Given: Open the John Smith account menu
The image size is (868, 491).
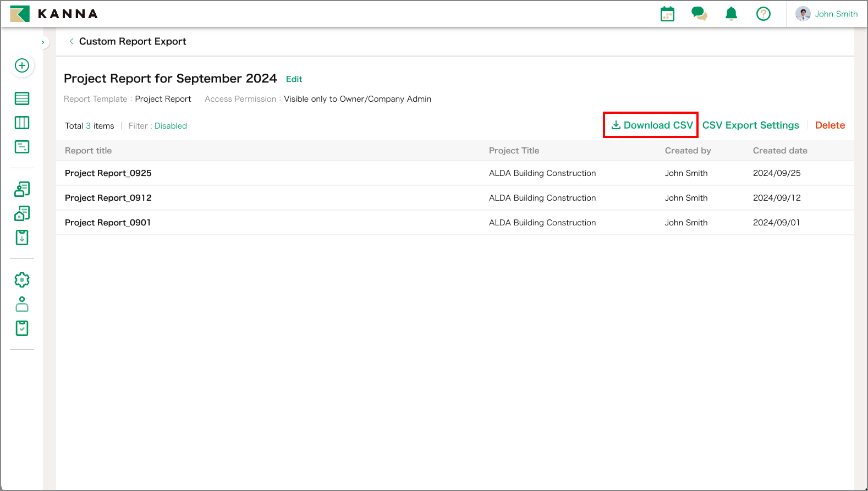Looking at the screenshot, I should click(x=827, y=14).
